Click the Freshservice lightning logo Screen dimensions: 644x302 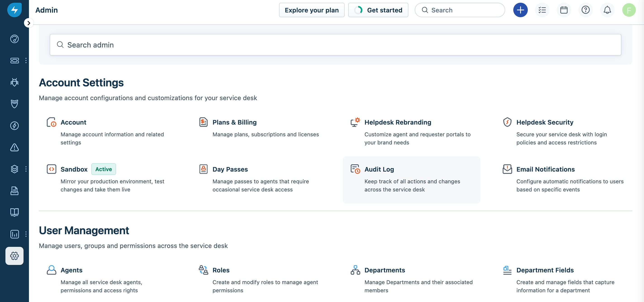[x=14, y=10]
